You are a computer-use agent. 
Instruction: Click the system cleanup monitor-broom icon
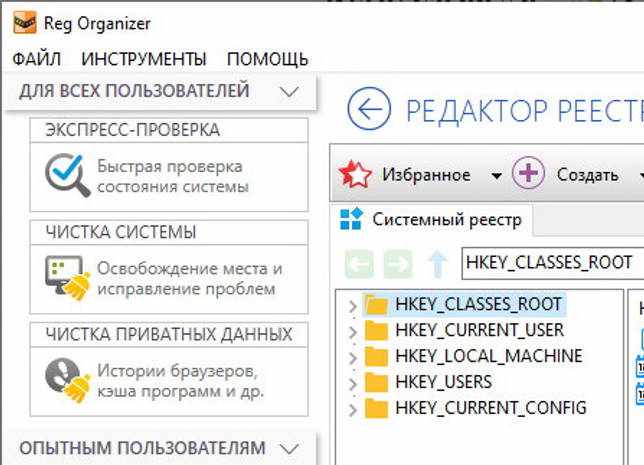coord(68,278)
